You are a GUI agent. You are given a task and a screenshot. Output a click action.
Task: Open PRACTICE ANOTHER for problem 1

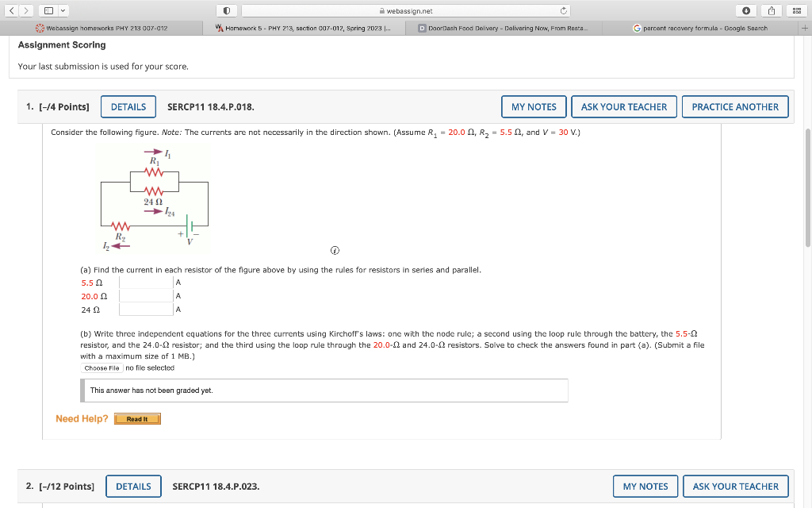pyautogui.click(x=735, y=106)
